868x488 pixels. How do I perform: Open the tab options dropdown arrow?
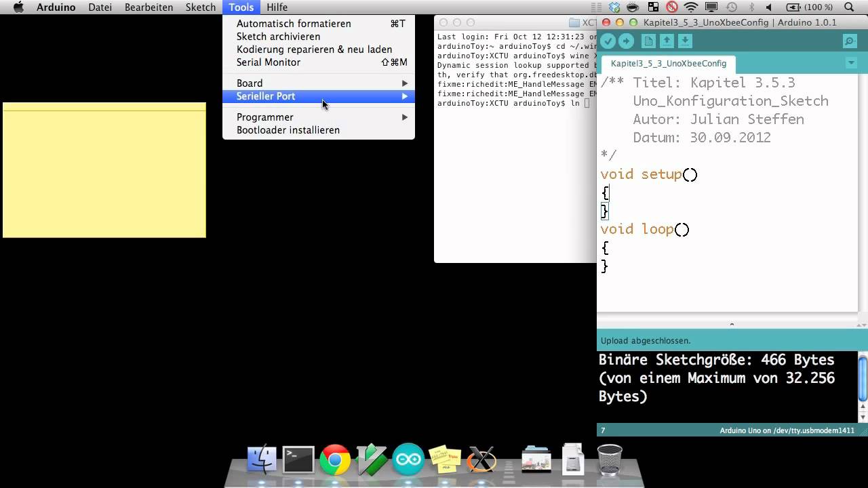[851, 63]
